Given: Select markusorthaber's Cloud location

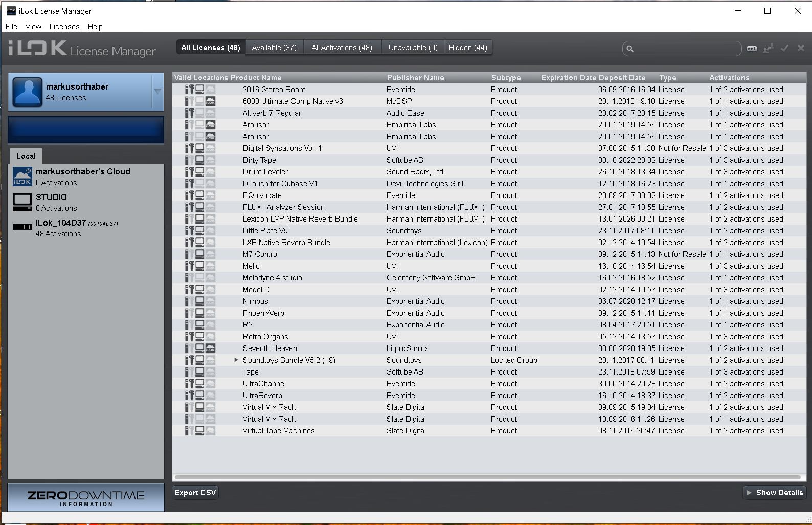Looking at the screenshot, I should (86, 177).
